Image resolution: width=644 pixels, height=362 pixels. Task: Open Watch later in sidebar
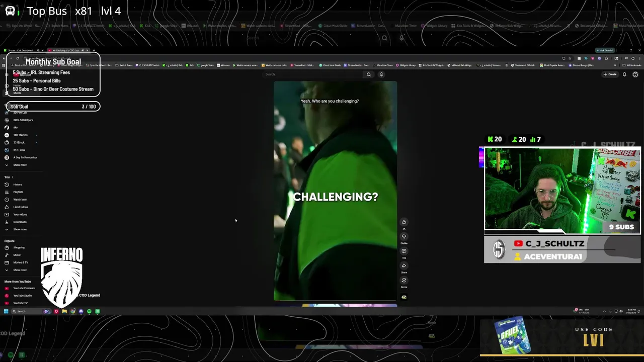pos(20,200)
